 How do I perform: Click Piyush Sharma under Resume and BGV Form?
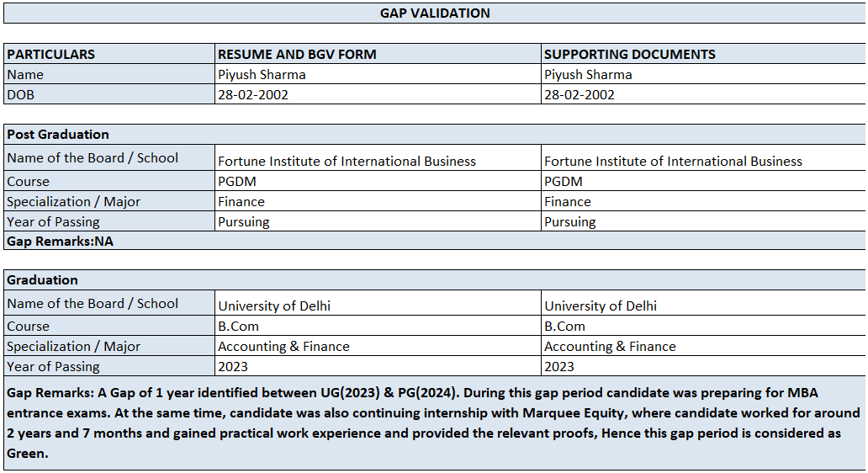point(262,74)
